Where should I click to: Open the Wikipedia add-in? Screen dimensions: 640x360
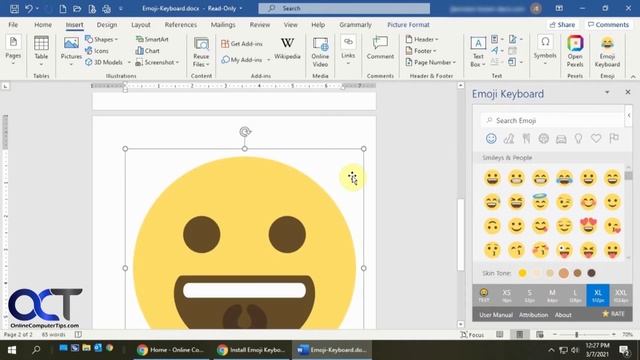[287, 49]
